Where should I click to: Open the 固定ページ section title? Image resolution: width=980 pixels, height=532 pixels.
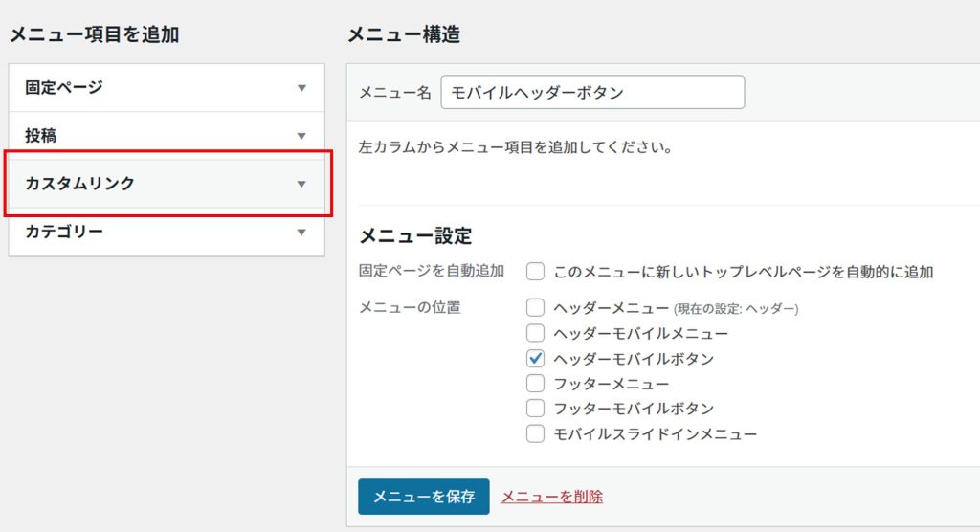point(64,87)
